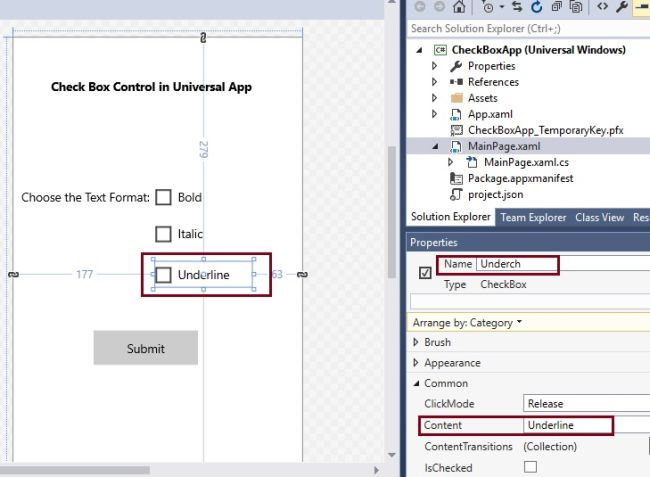The image size is (650, 477).
Task: Expand the Appearance property category
Action: click(416, 363)
